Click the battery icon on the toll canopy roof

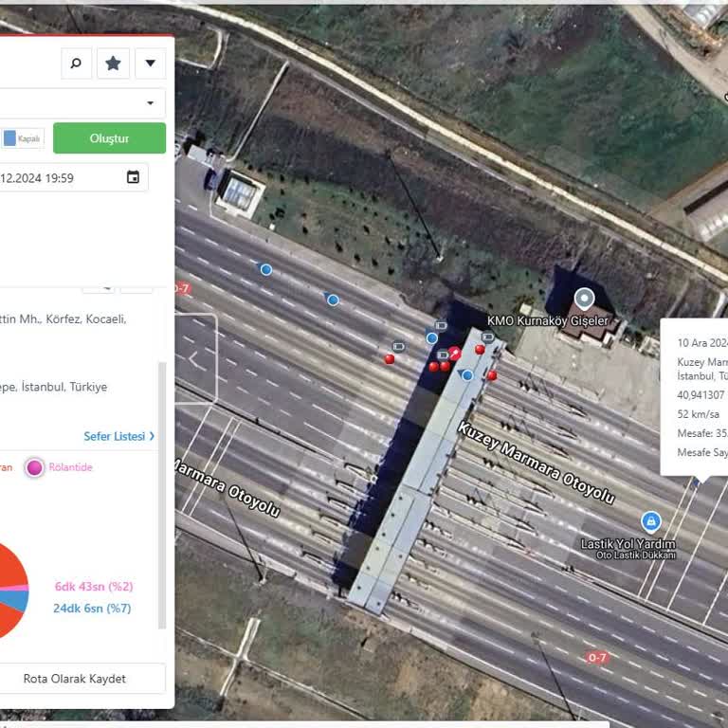(487, 337)
